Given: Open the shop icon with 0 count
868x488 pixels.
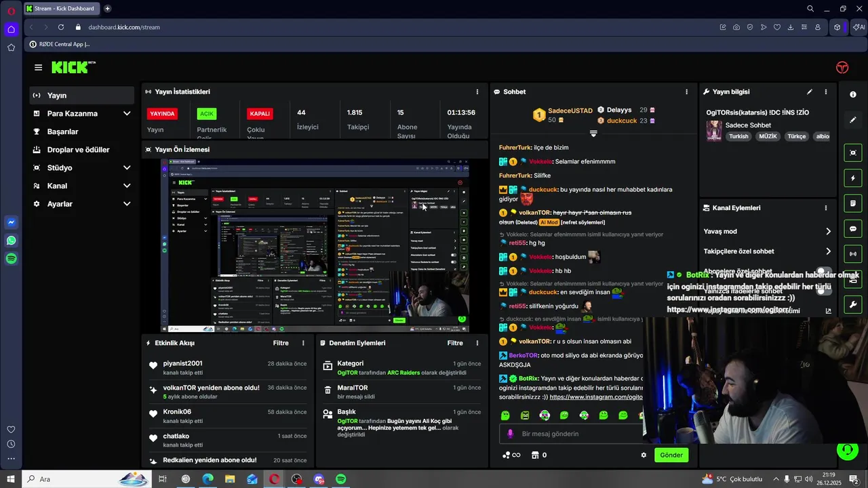Looking at the screenshot, I should click(x=539, y=455).
